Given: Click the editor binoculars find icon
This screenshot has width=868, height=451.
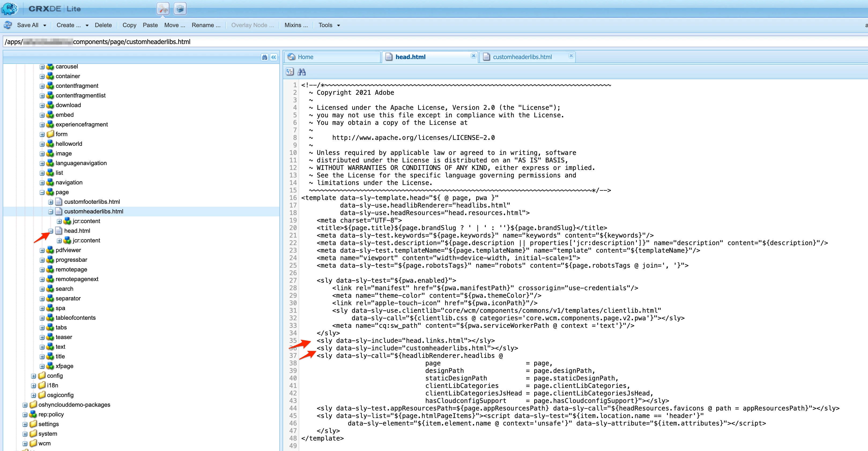Looking at the screenshot, I should pos(302,72).
